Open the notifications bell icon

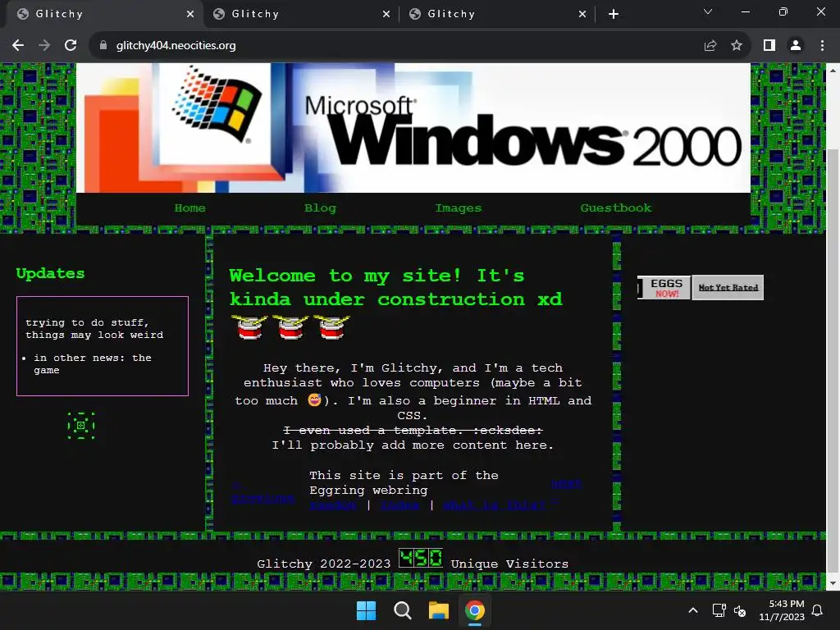coord(818,610)
